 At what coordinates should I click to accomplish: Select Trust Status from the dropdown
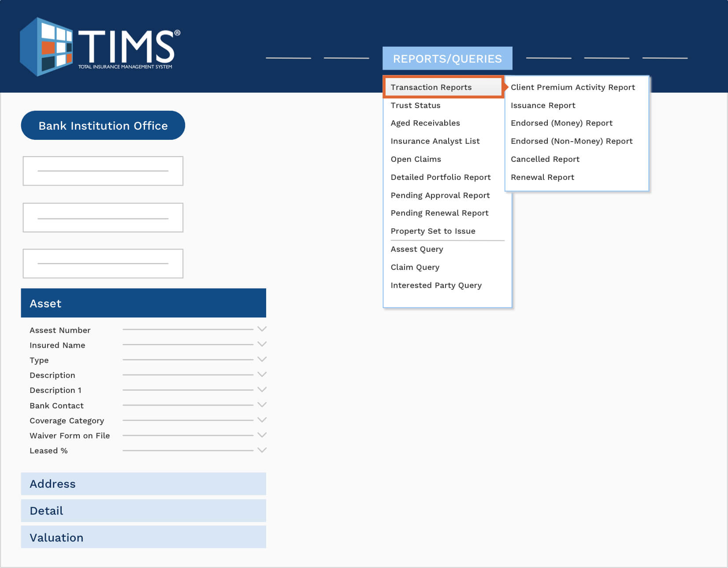pyautogui.click(x=415, y=105)
